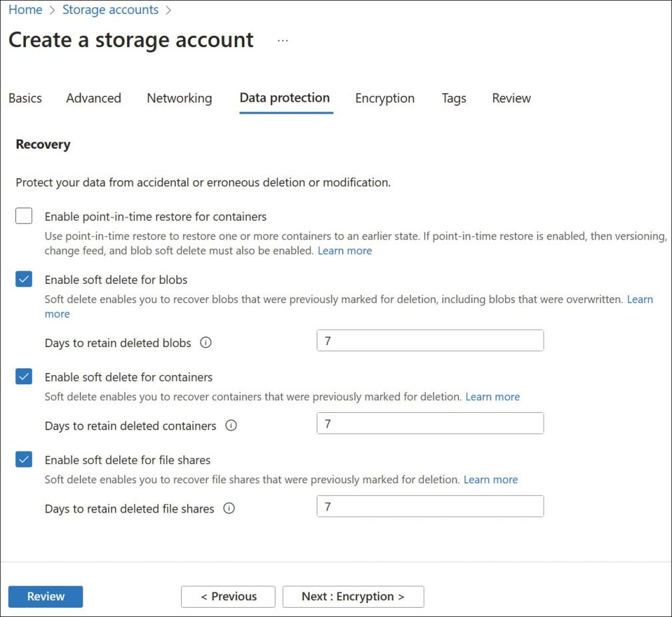Focus the days to retain deleted containers field
This screenshot has height=617, width=672.
pos(430,423)
